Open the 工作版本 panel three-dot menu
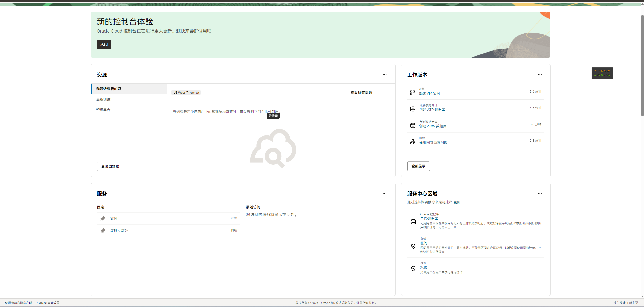Viewport: 644px width, 307px height. pyautogui.click(x=540, y=75)
